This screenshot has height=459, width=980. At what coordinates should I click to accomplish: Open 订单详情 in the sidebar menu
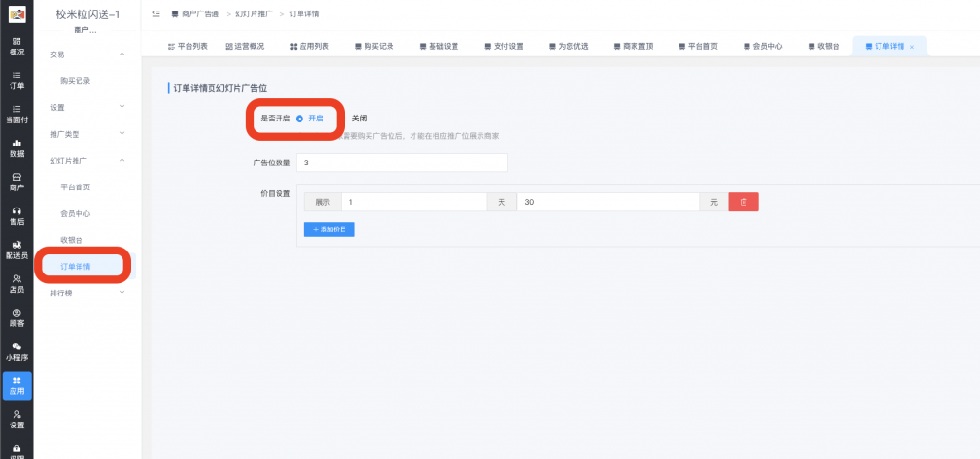pyautogui.click(x=76, y=267)
